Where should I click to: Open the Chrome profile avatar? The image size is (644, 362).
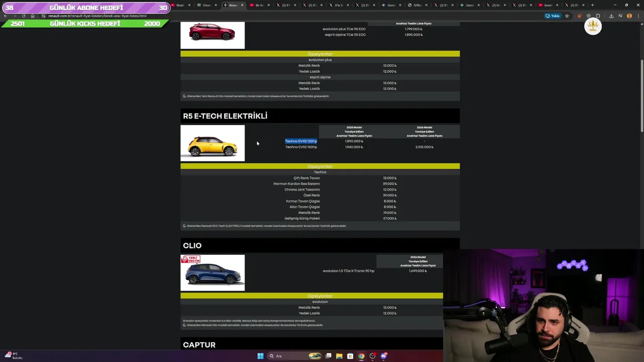point(629,16)
